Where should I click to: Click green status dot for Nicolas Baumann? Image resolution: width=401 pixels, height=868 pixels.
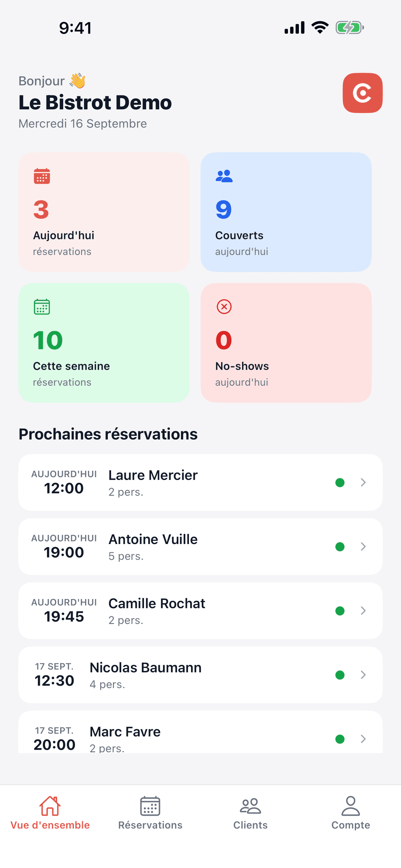coord(340,675)
